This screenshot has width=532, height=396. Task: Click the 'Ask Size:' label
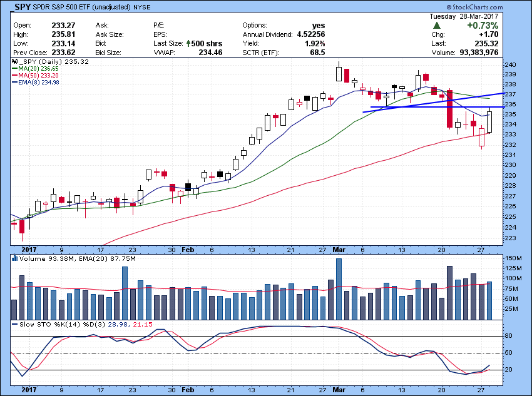(110, 34)
